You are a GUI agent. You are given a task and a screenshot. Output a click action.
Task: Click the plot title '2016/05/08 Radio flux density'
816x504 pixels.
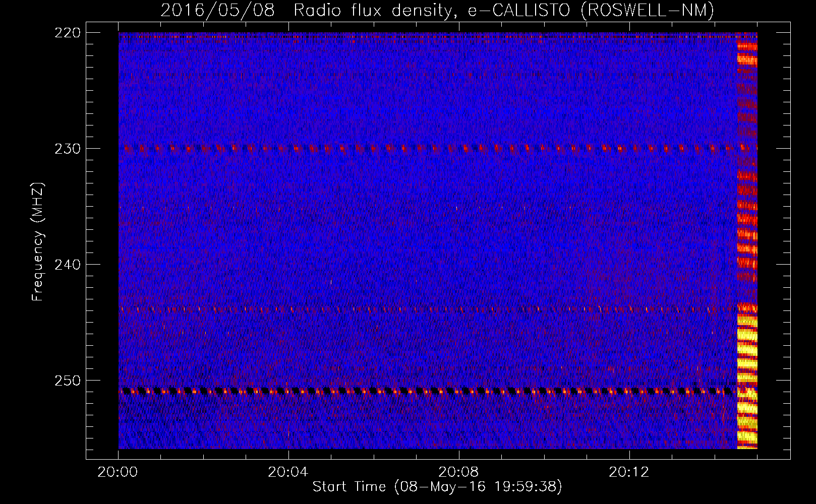point(307,10)
